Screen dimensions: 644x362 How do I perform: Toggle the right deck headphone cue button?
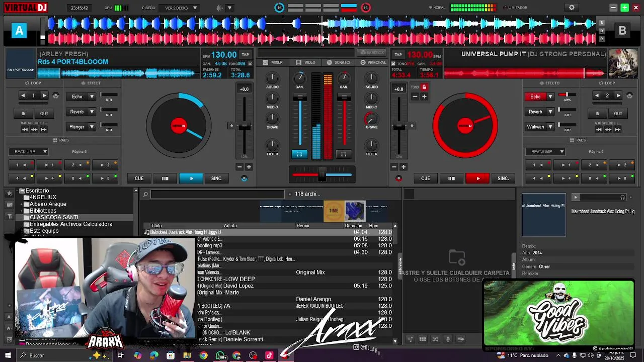coord(344,154)
